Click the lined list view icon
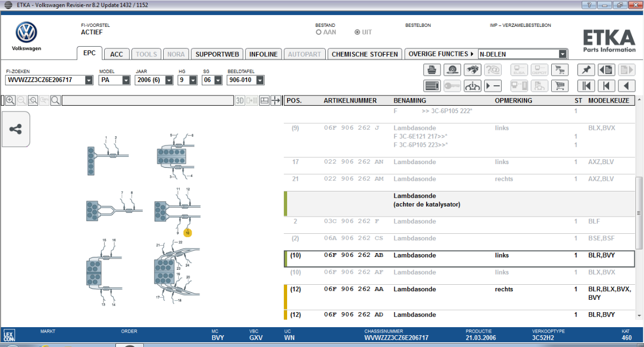Image resolution: width=644 pixels, height=347 pixels. (x=432, y=85)
